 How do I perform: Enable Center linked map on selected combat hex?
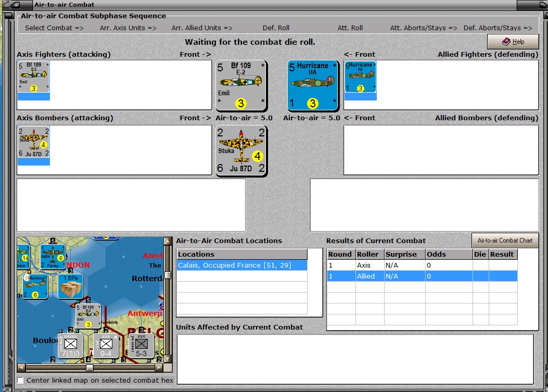(21, 380)
